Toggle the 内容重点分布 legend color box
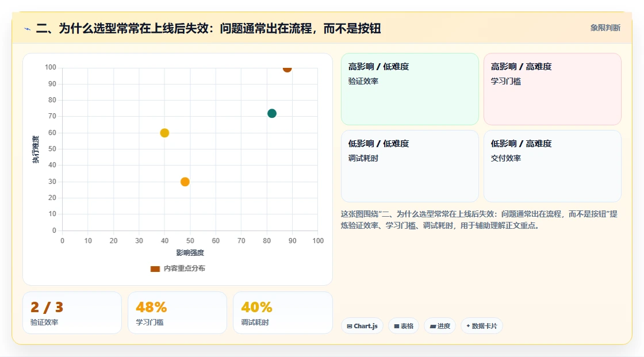The width and height of the screenshot is (644, 357). [x=155, y=268]
